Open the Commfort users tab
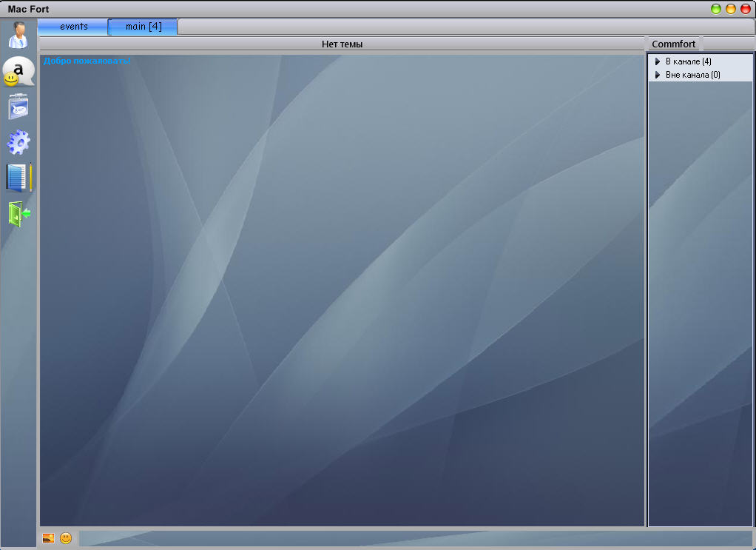 click(x=673, y=44)
